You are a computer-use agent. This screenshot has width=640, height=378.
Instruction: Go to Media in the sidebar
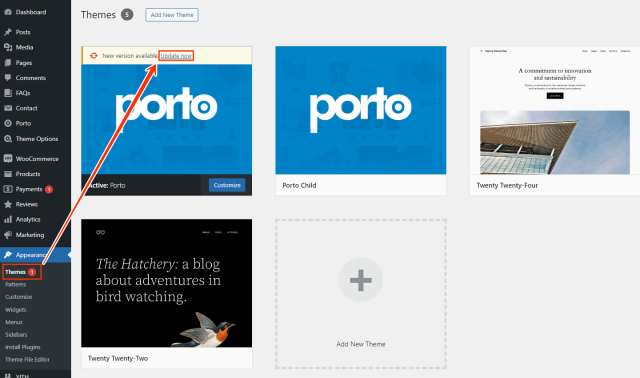[x=24, y=47]
